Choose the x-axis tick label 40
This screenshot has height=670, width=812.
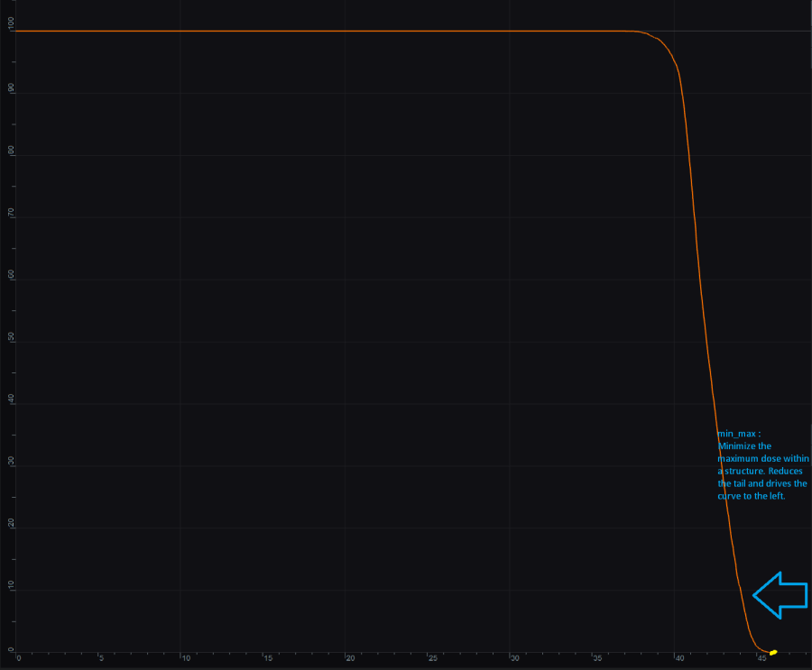(681, 658)
